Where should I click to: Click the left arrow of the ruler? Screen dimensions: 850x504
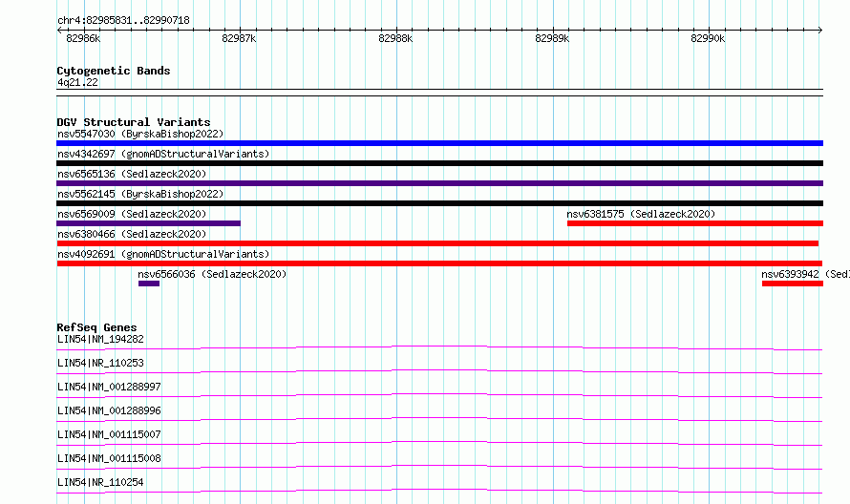pyautogui.click(x=59, y=30)
